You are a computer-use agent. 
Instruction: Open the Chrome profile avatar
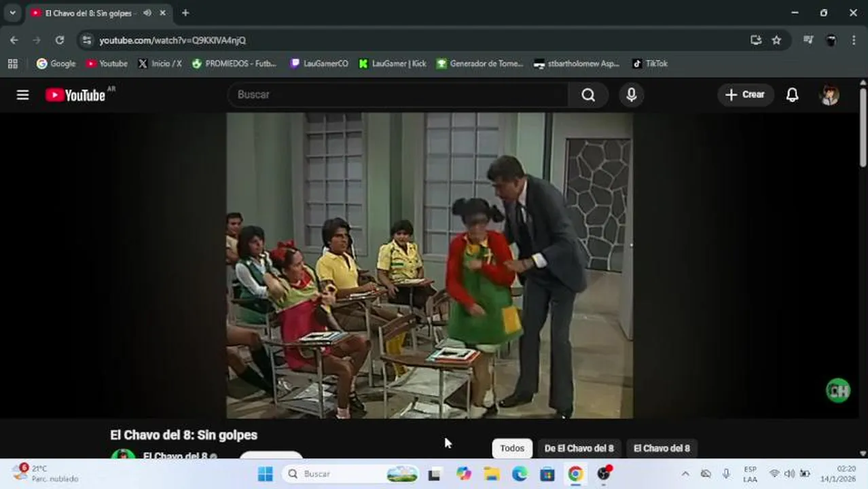[x=831, y=40]
